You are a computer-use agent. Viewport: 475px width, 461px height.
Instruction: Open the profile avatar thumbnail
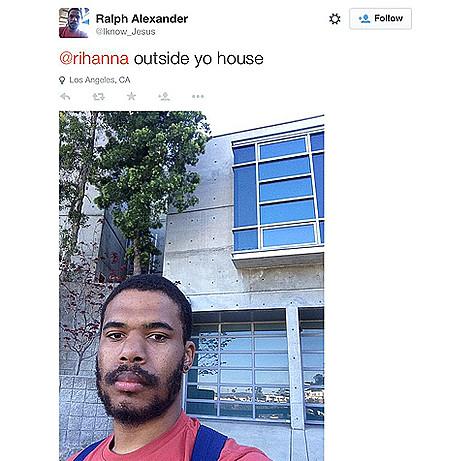tap(74, 23)
